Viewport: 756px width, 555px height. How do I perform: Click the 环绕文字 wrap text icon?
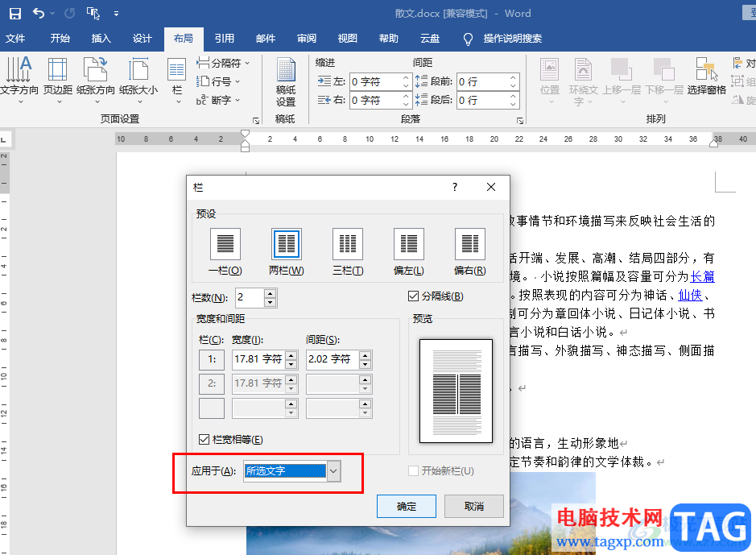(x=583, y=81)
